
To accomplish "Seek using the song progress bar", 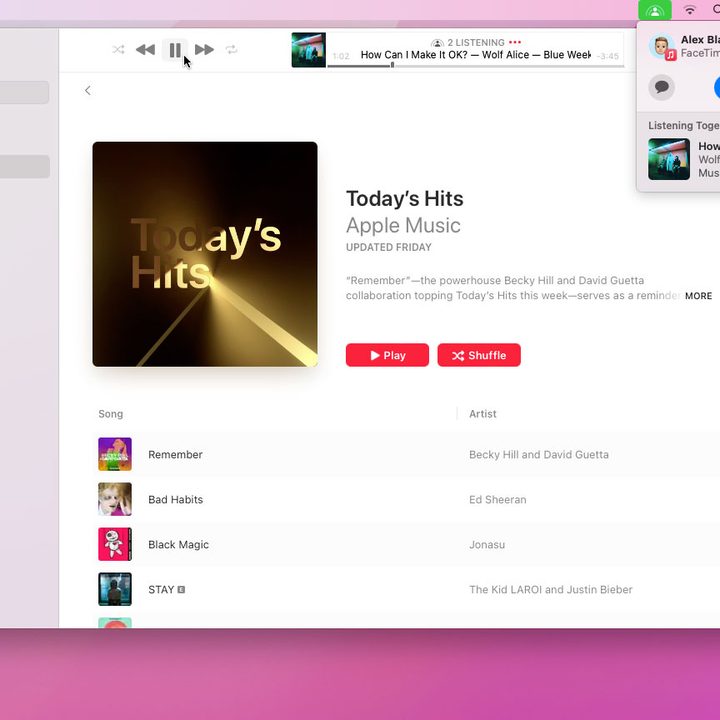I will pyautogui.click(x=476, y=66).
